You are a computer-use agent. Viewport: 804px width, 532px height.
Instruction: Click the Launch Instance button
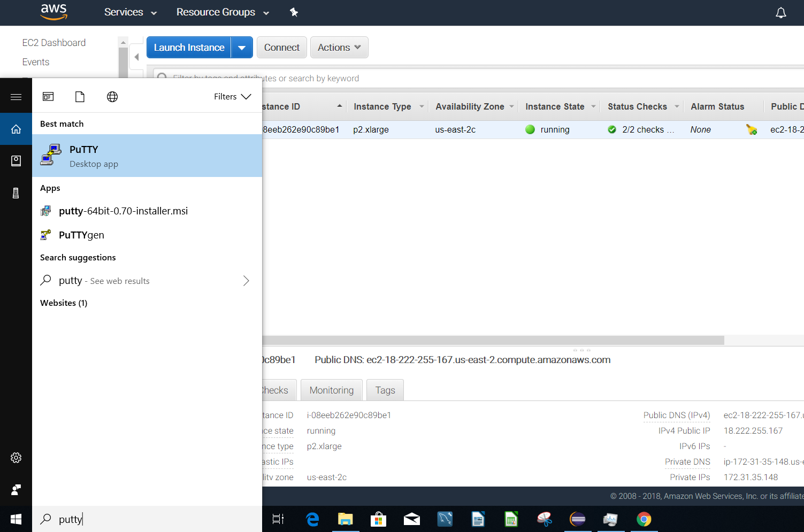point(189,47)
